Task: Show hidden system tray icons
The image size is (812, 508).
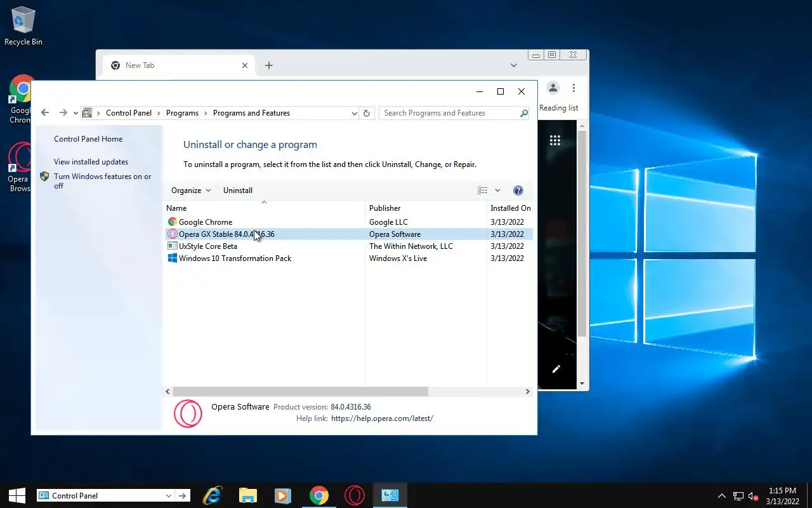Action: 722,496
